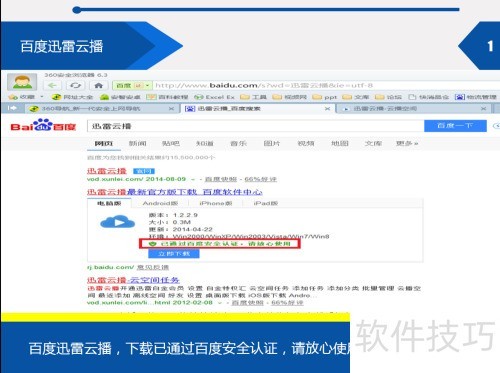Viewport: 500px width, 373px height.
Task: Select the iPad版 download tab
Action: (x=266, y=203)
